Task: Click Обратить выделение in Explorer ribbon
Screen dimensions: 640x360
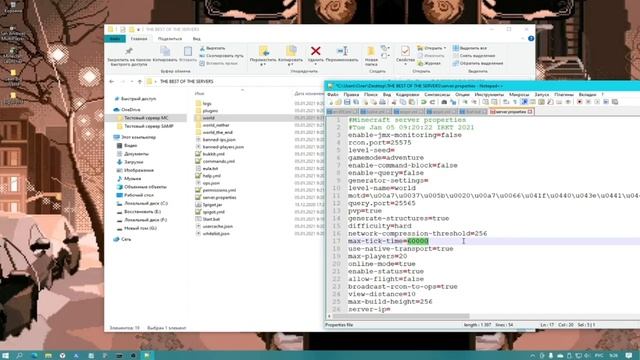Action: click(x=478, y=63)
